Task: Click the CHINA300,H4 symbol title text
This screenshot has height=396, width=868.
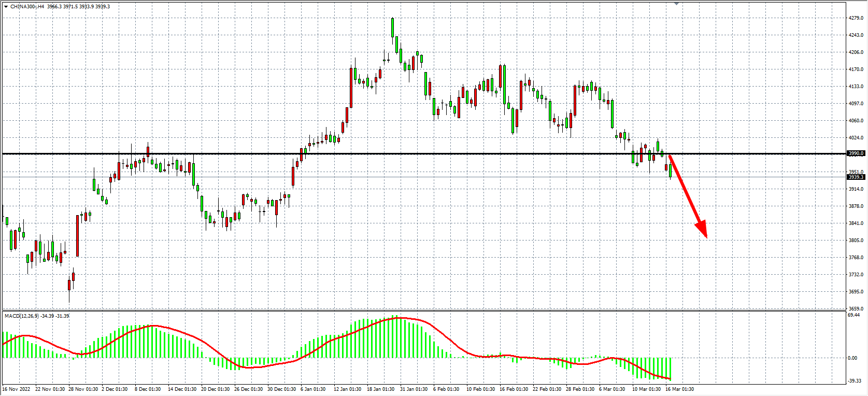Action: 27,7
